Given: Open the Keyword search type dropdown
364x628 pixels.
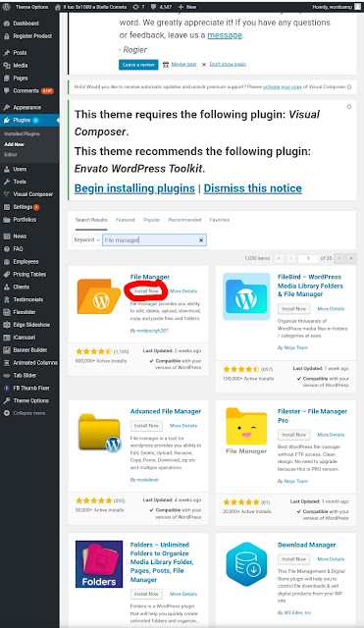Looking at the screenshot, I should pyautogui.click(x=86, y=239).
